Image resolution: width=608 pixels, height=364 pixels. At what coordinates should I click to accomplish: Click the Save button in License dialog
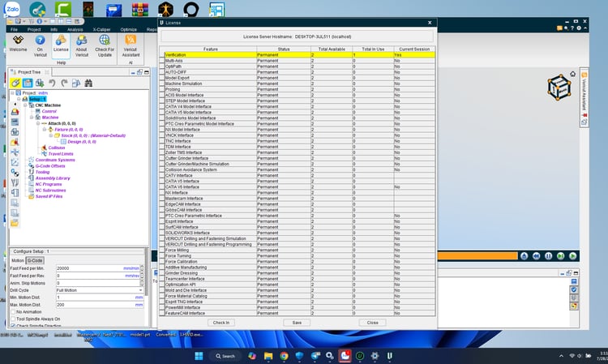pyautogui.click(x=297, y=323)
